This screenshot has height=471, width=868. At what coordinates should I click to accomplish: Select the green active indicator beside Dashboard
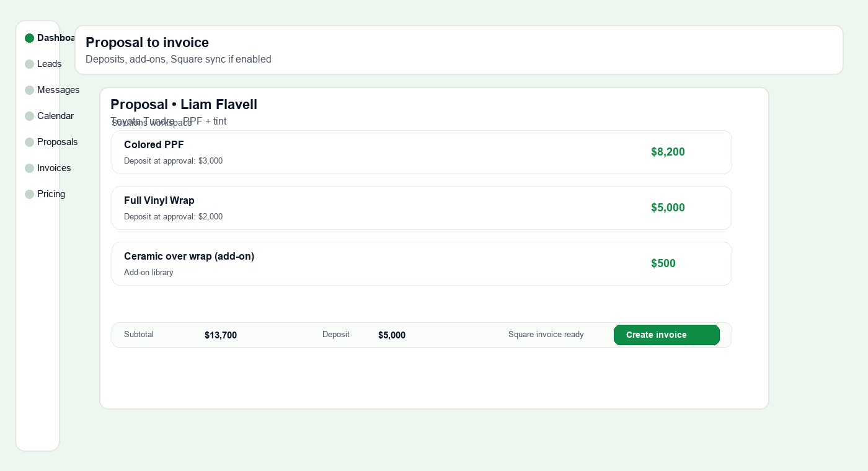click(x=30, y=38)
